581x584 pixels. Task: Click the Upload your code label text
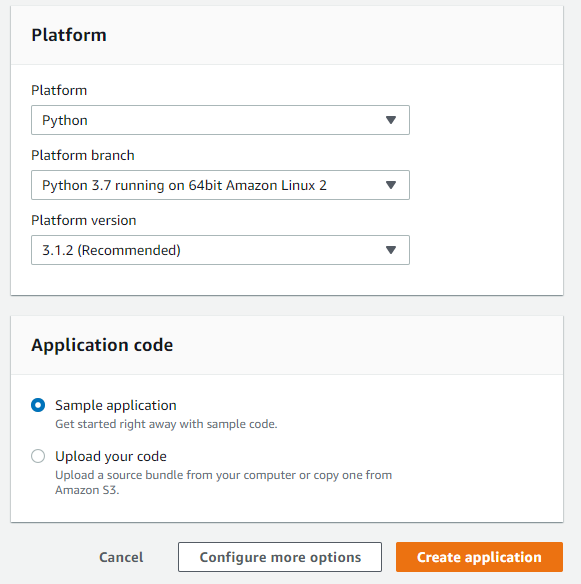(111, 457)
